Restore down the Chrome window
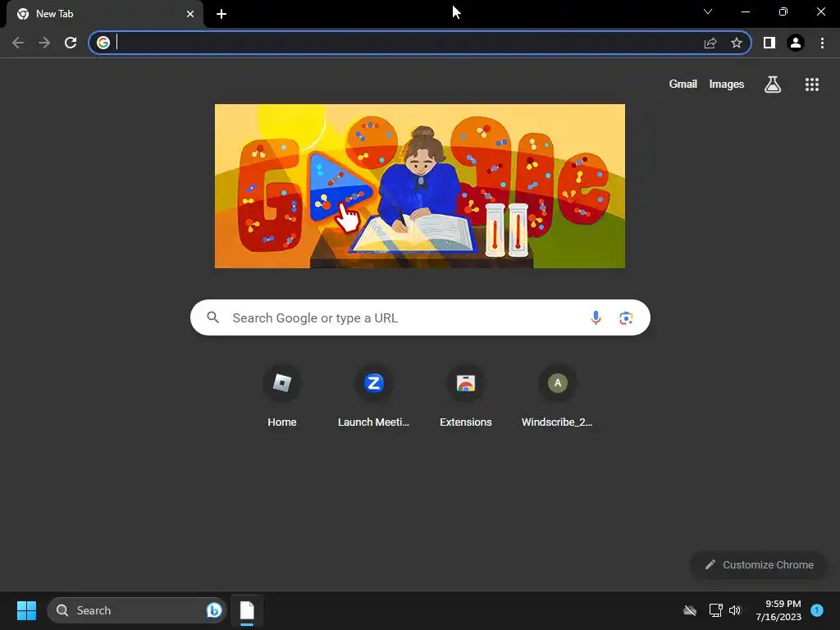Image resolution: width=840 pixels, height=630 pixels. (783, 11)
